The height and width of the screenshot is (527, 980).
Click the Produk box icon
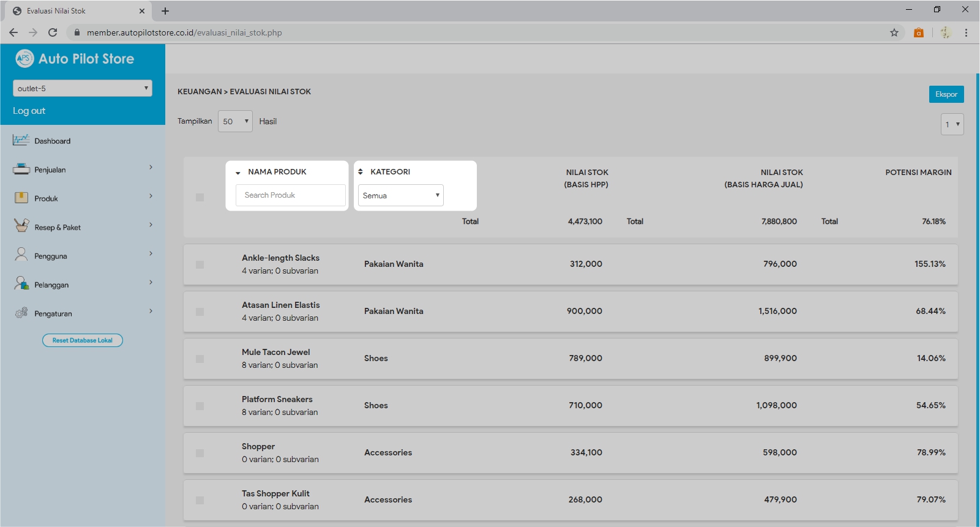21,198
